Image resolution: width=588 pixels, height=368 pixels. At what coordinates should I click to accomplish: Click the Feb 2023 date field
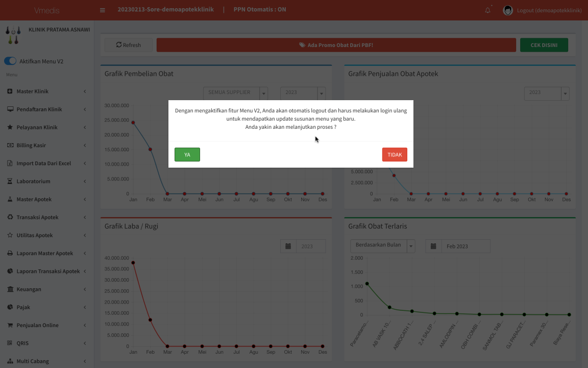point(465,246)
